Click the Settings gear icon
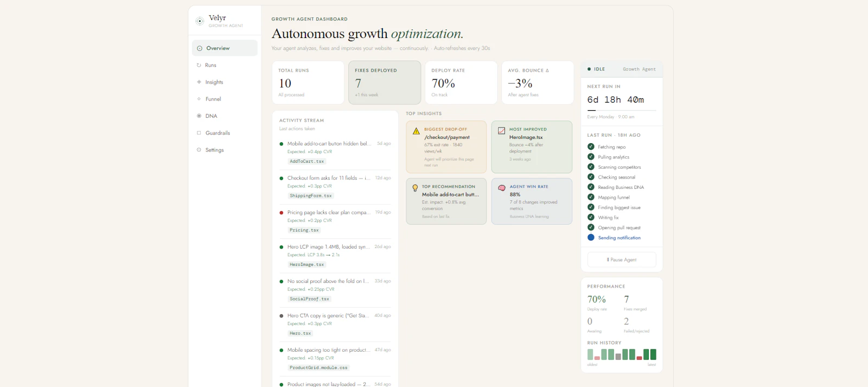 click(199, 150)
